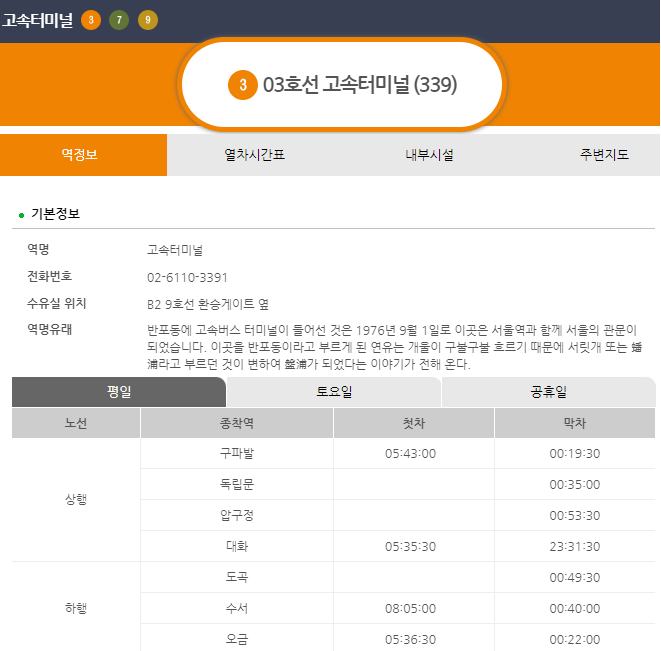This screenshot has height=651, width=661.
Task: Click the 구파발 destination cell
Action: pyautogui.click(x=237, y=453)
